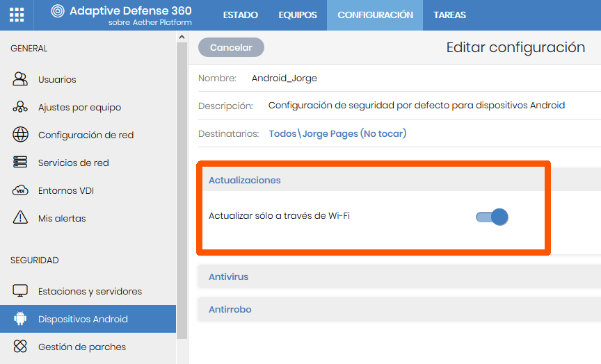This screenshot has width=601, height=364.
Task: Click the 'Destinatarios:' label
Action: (x=228, y=133)
